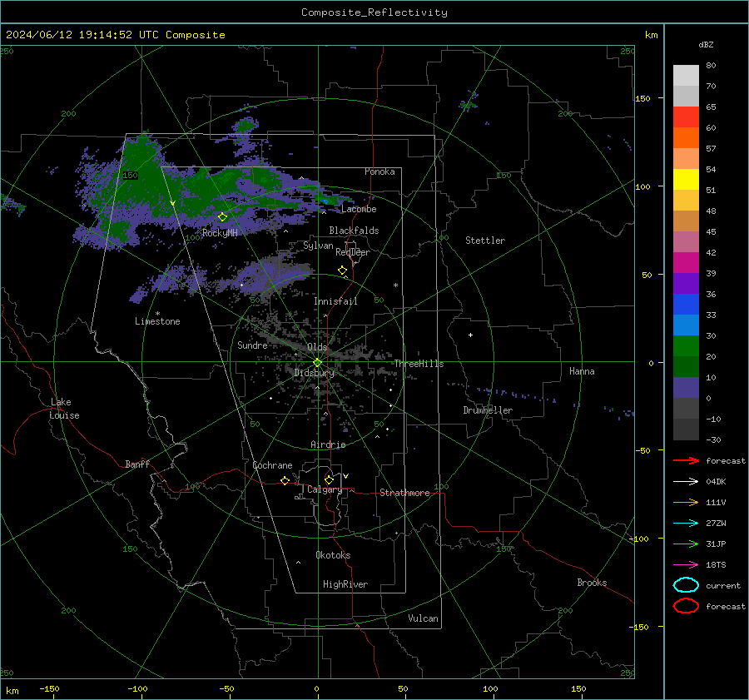The image size is (749, 700).
Task: Click the Strathmore label
Action: tap(405, 493)
